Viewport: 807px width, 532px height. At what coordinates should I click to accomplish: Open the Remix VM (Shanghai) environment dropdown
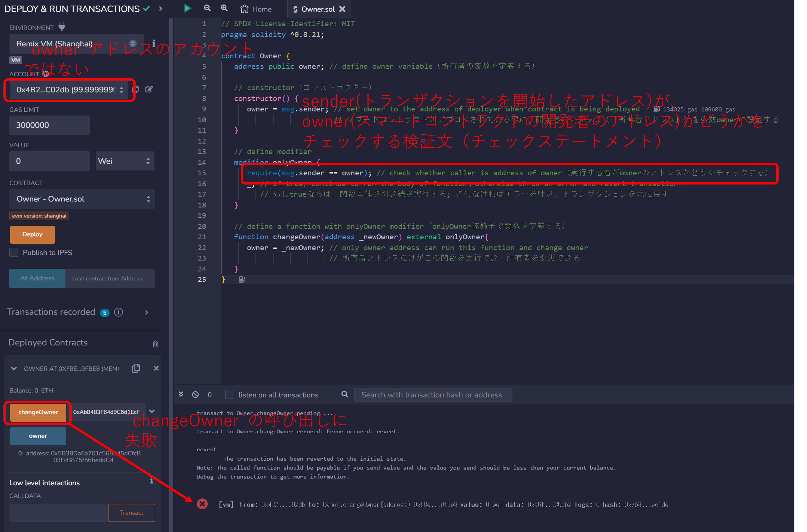[x=76, y=44]
